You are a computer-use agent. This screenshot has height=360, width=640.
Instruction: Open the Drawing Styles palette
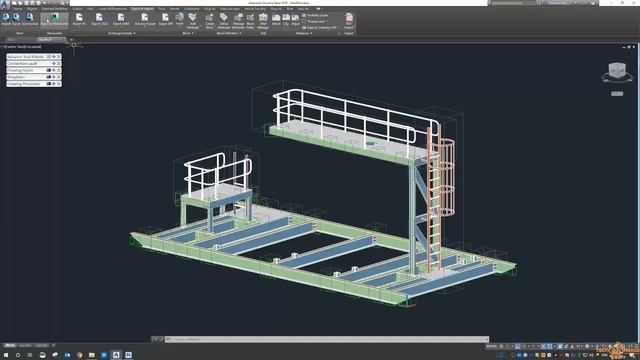20,70
